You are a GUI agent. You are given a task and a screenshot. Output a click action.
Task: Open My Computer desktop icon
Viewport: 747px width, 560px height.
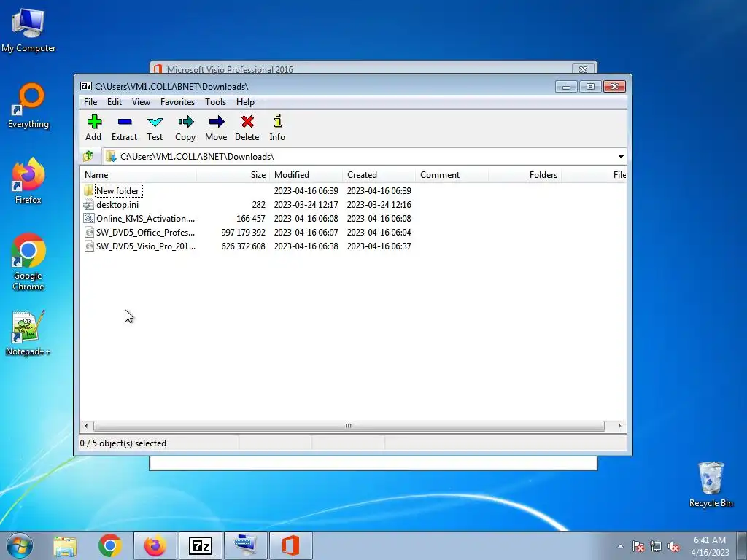pos(28,29)
